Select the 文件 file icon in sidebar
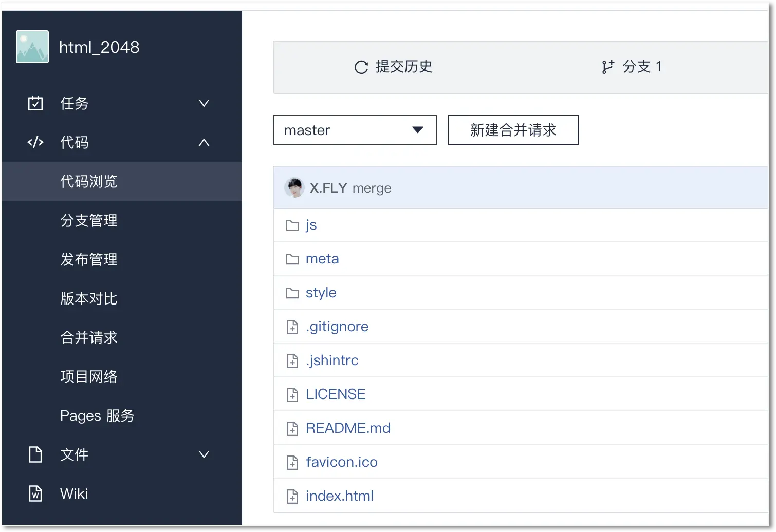Screen dimensions: 776x532 click(x=35, y=454)
